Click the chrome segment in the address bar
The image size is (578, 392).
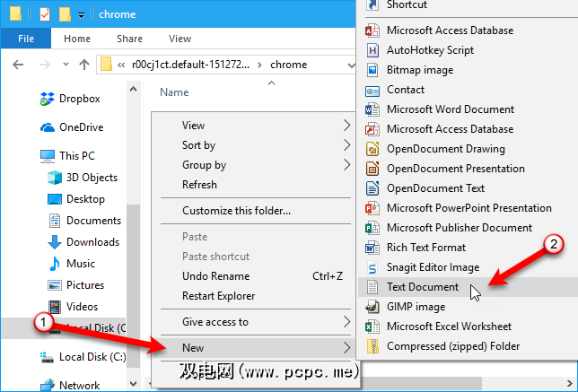point(289,65)
